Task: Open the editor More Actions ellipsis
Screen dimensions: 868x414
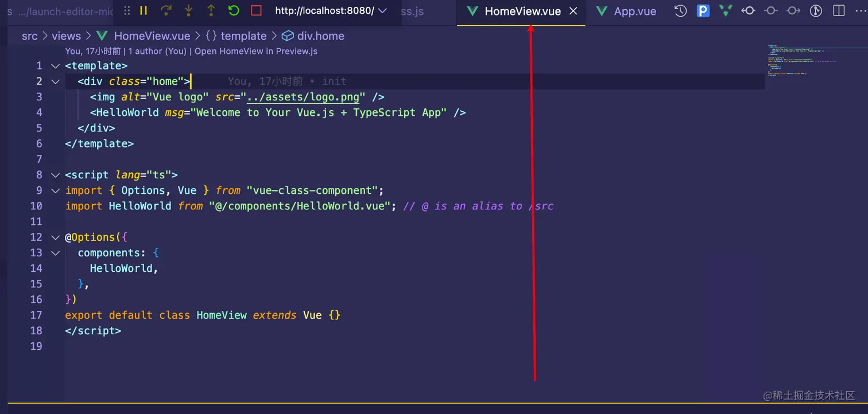Action: (861, 10)
